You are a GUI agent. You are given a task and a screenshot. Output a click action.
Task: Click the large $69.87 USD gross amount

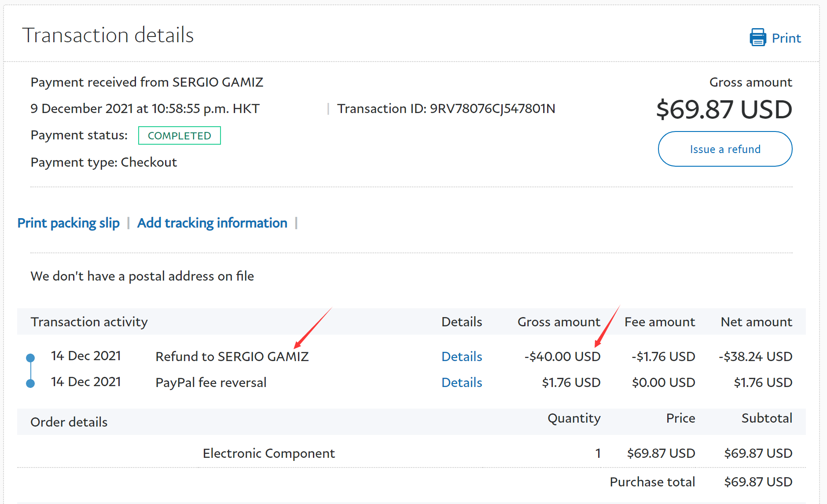pos(724,110)
